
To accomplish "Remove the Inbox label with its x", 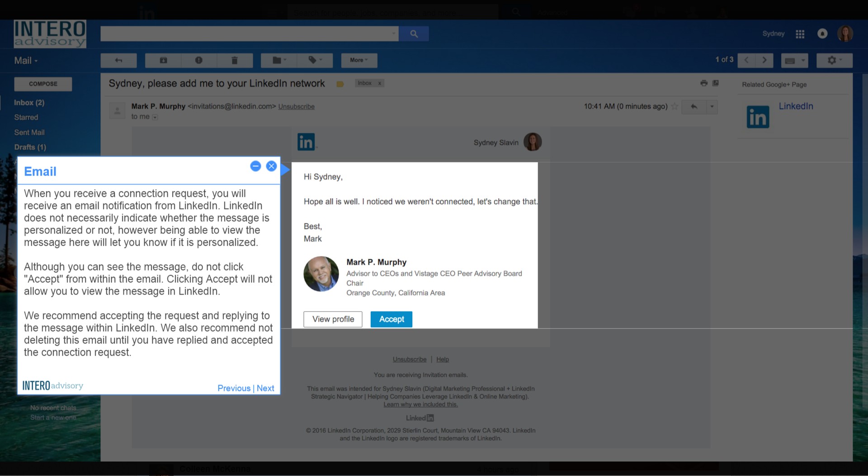I will [x=380, y=83].
